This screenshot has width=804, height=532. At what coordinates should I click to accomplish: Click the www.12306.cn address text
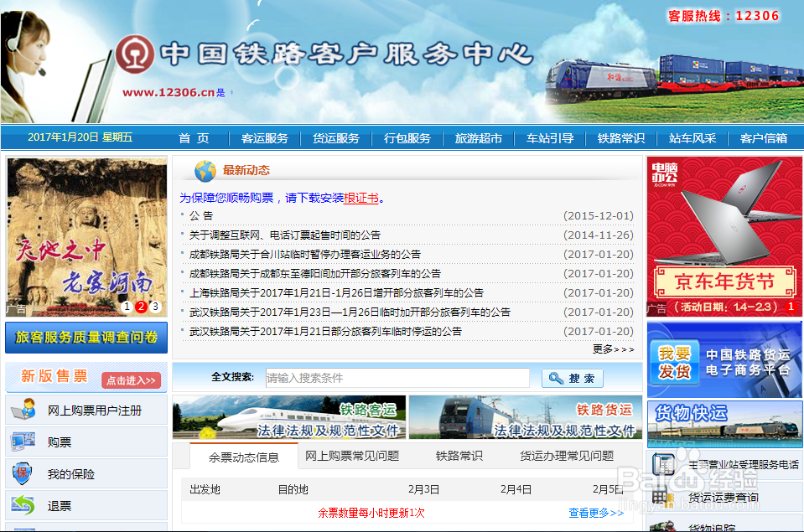(169, 93)
